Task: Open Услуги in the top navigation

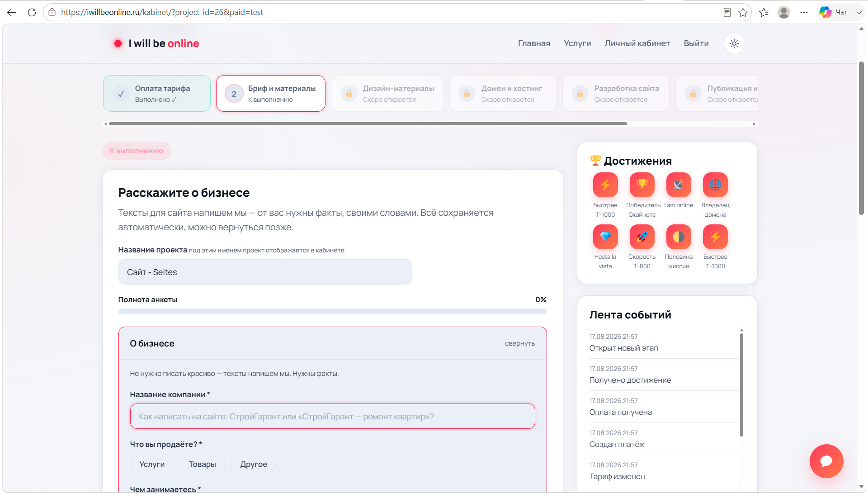Action: coord(577,43)
